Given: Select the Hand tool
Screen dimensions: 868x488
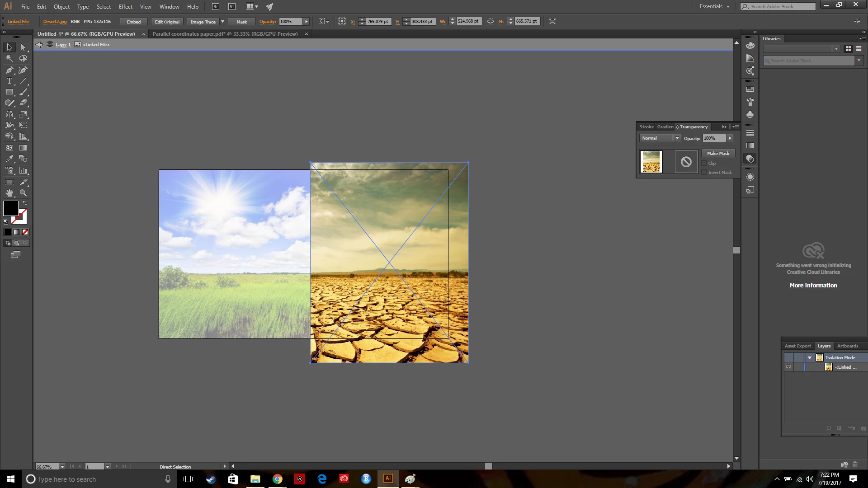Looking at the screenshot, I should 9,193.
